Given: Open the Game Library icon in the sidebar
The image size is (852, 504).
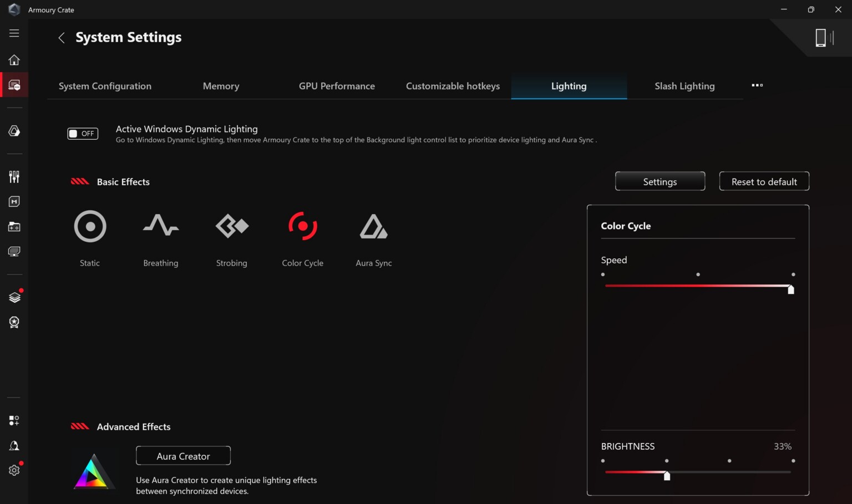Looking at the screenshot, I should pos(14,227).
